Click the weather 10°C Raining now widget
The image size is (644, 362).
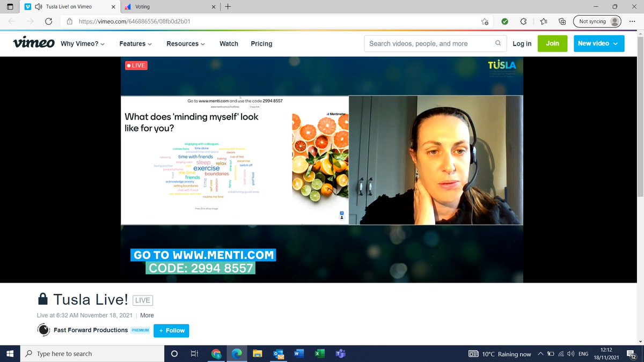[x=500, y=354]
